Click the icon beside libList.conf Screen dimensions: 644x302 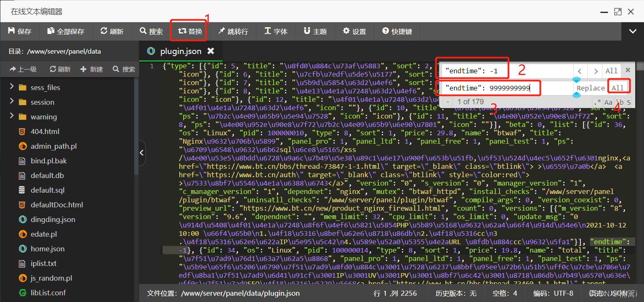pyautogui.click(x=23, y=293)
